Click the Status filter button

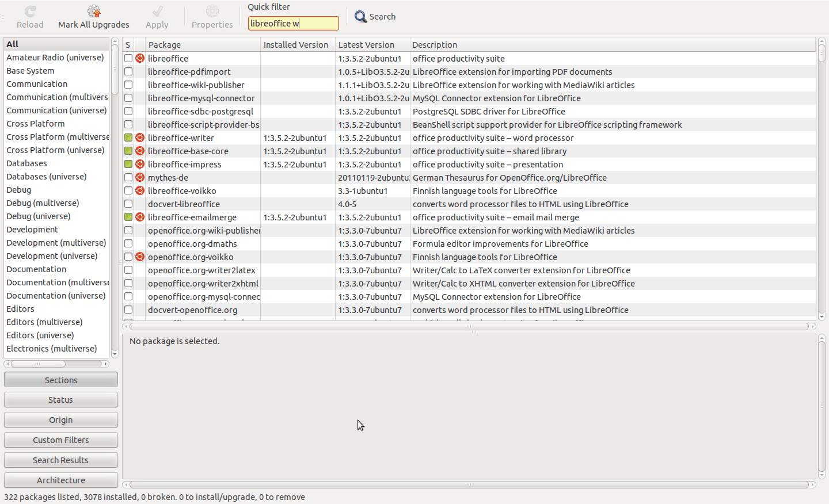[61, 400]
